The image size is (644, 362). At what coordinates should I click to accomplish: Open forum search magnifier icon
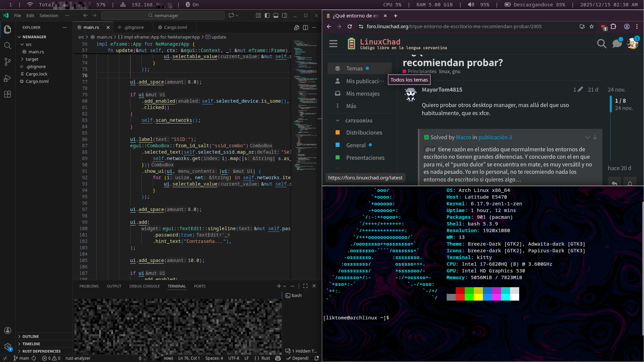601,44
